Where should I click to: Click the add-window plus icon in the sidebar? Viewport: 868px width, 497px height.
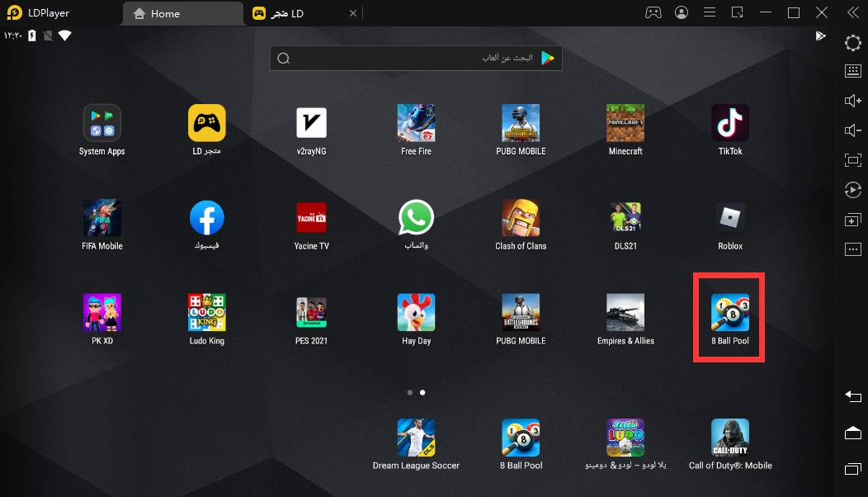coord(853,220)
